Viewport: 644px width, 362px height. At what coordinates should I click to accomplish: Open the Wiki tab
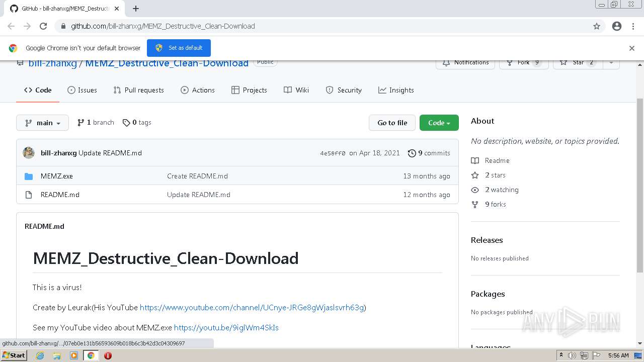pyautogui.click(x=296, y=90)
